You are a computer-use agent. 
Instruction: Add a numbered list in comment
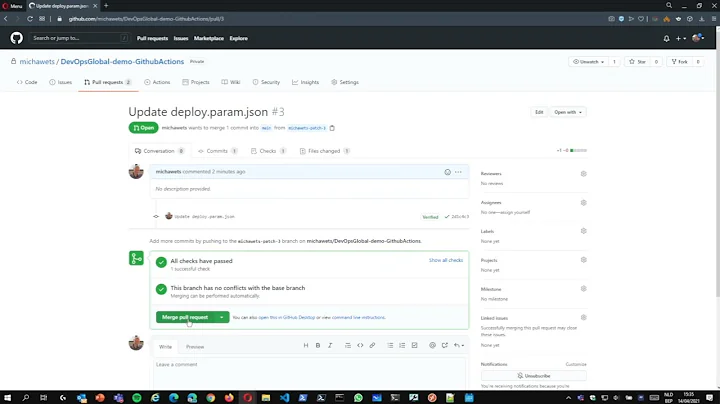(x=402, y=345)
